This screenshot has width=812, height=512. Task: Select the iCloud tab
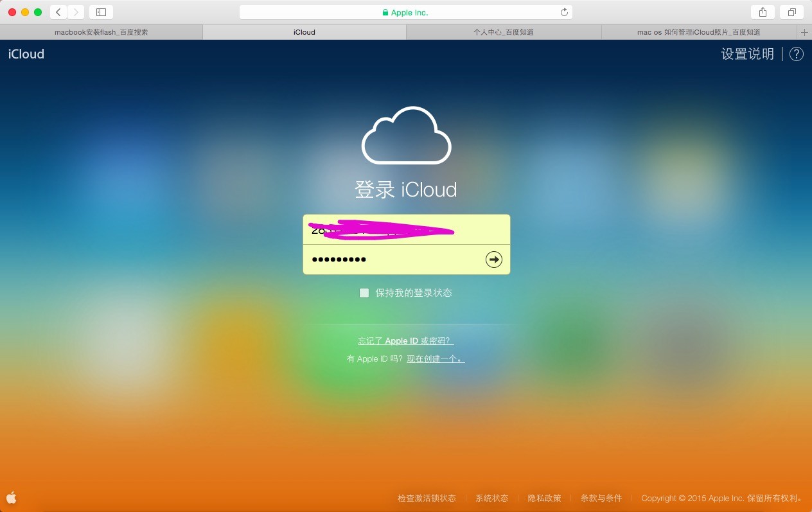coord(304,32)
